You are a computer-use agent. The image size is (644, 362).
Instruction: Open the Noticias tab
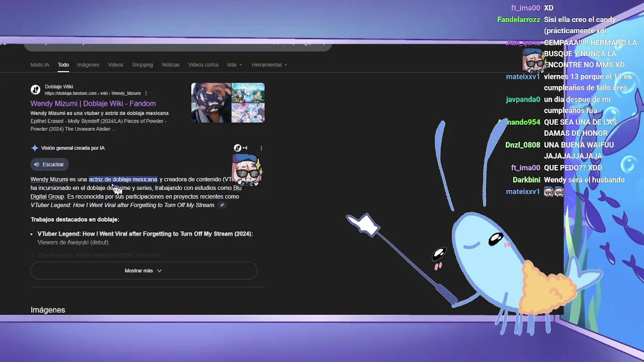[x=171, y=65]
